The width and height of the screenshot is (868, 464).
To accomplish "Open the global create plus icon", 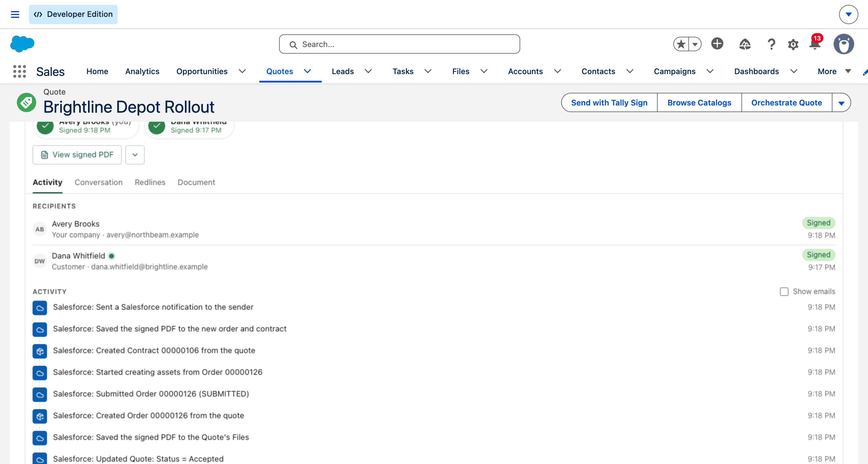I will 717,44.
